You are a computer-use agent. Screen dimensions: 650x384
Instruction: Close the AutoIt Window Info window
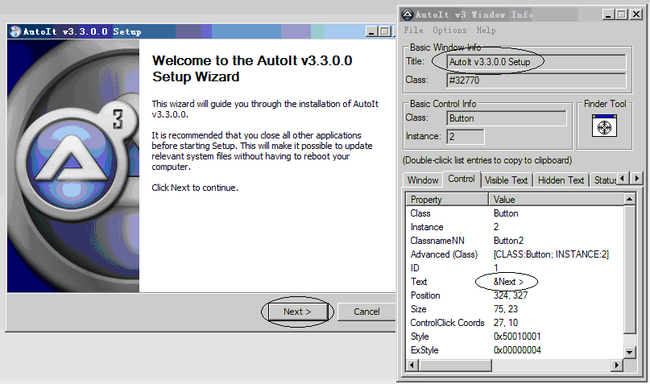(636, 15)
